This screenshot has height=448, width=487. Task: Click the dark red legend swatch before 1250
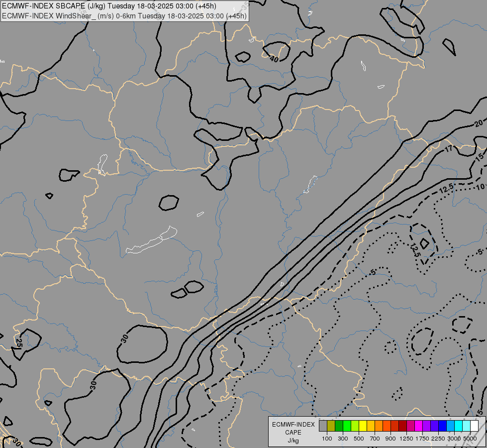click(402, 426)
